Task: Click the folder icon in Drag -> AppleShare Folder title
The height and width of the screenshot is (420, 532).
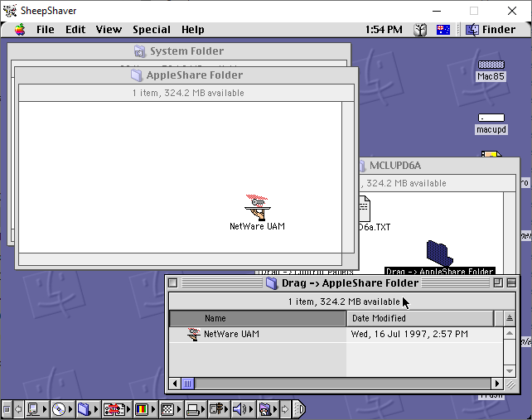Action: click(272, 283)
